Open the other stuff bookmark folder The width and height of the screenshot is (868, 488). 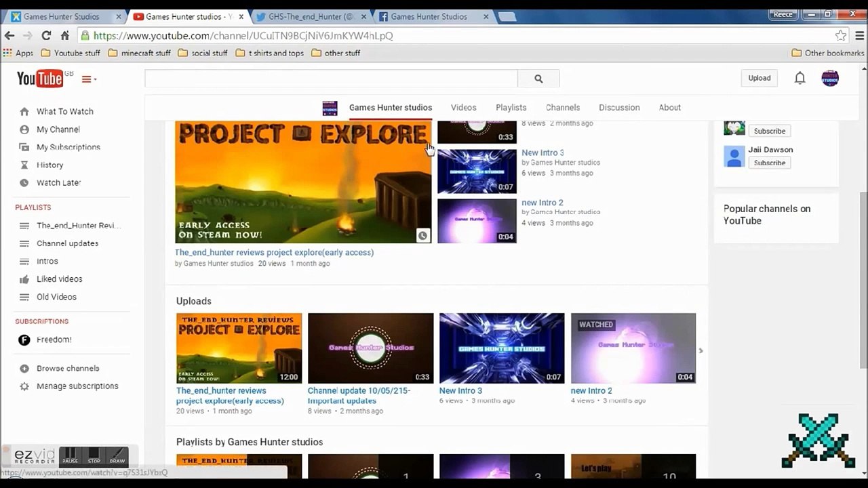[336, 53]
